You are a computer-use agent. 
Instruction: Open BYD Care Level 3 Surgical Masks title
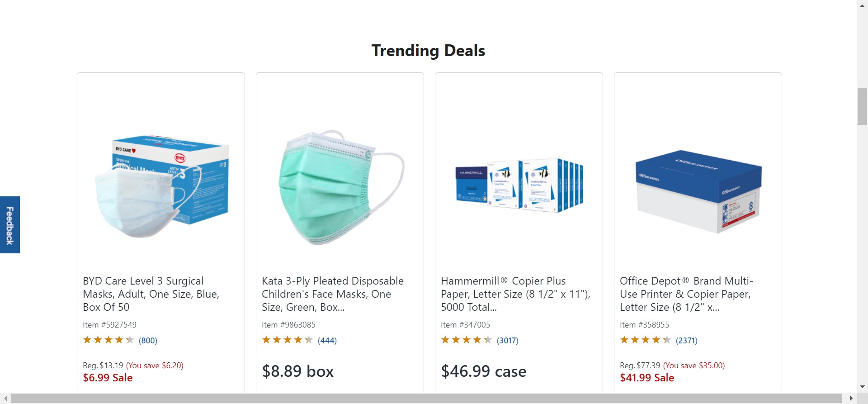[x=151, y=294]
